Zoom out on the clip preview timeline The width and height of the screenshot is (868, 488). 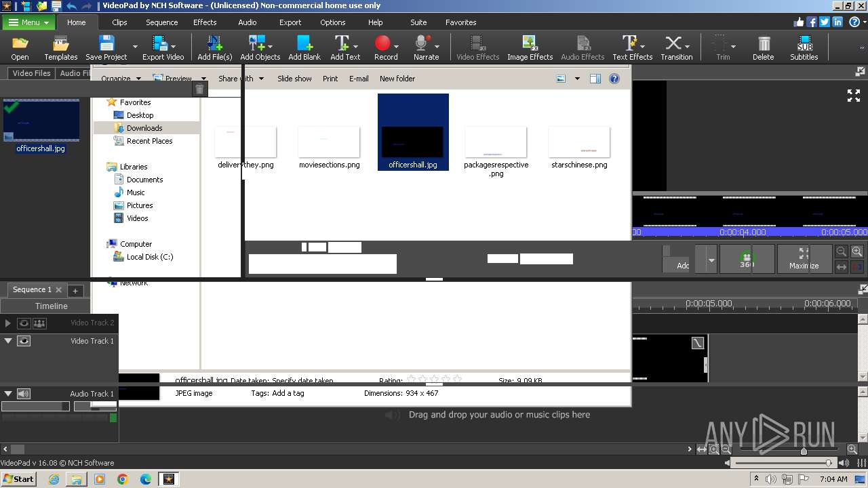click(841, 251)
